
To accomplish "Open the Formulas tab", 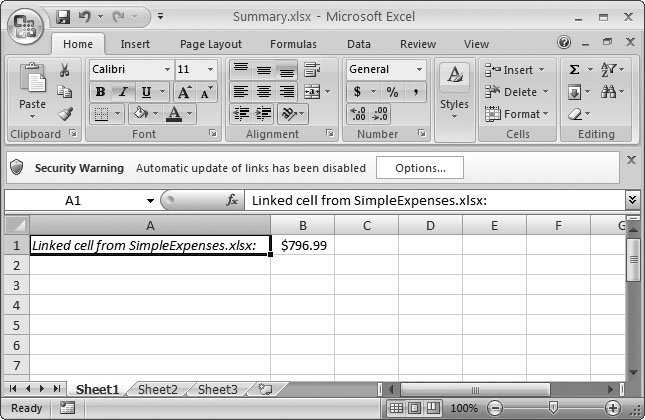I will pyautogui.click(x=293, y=44).
